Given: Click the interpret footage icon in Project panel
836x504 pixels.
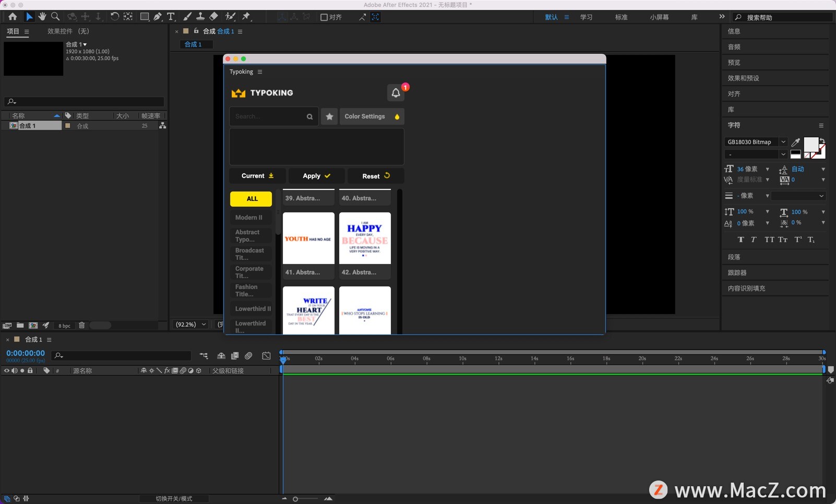Looking at the screenshot, I should click(7, 326).
